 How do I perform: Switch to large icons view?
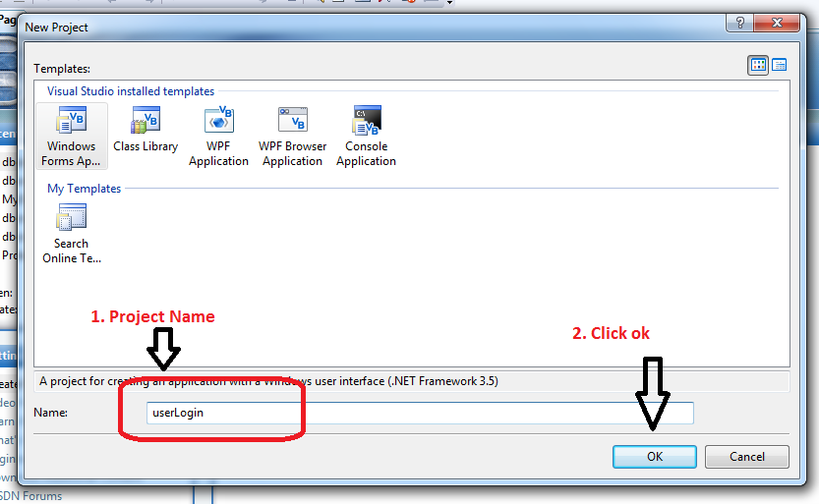click(758, 65)
